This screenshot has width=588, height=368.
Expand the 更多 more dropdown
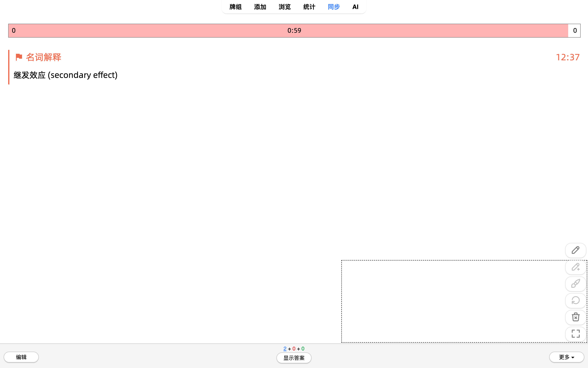click(x=566, y=357)
